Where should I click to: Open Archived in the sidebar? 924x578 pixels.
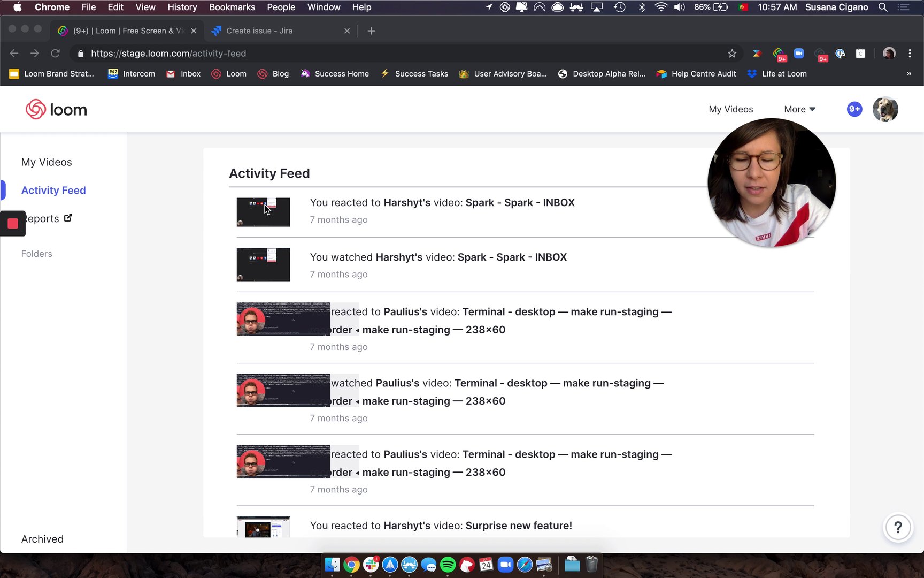pos(42,539)
